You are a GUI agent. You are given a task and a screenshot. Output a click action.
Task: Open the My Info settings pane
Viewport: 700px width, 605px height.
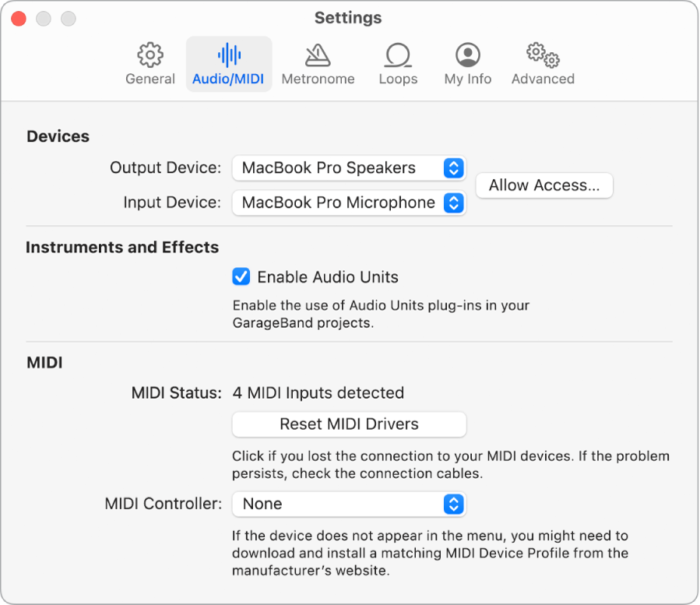click(x=466, y=64)
